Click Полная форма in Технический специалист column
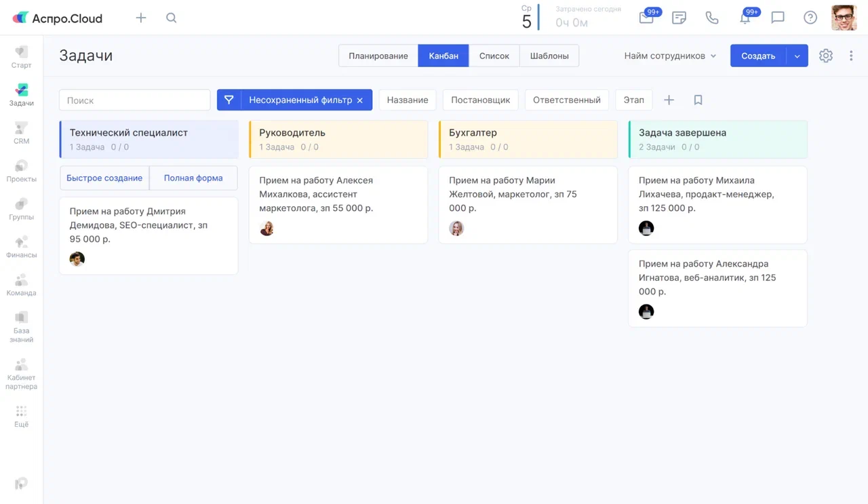868x504 pixels. tap(193, 178)
